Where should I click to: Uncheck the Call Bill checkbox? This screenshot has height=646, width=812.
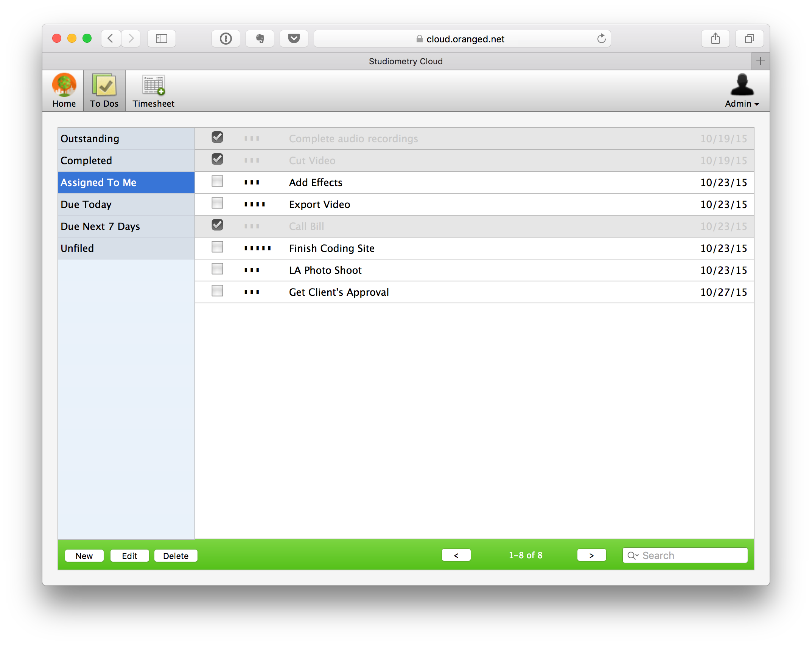[217, 225]
